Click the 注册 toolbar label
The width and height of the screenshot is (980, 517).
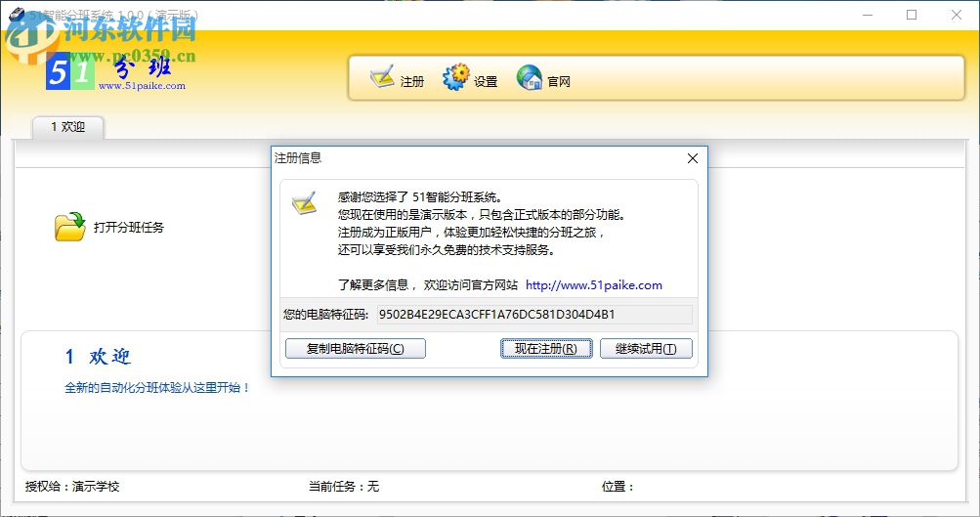pyautogui.click(x=412, y=82)
